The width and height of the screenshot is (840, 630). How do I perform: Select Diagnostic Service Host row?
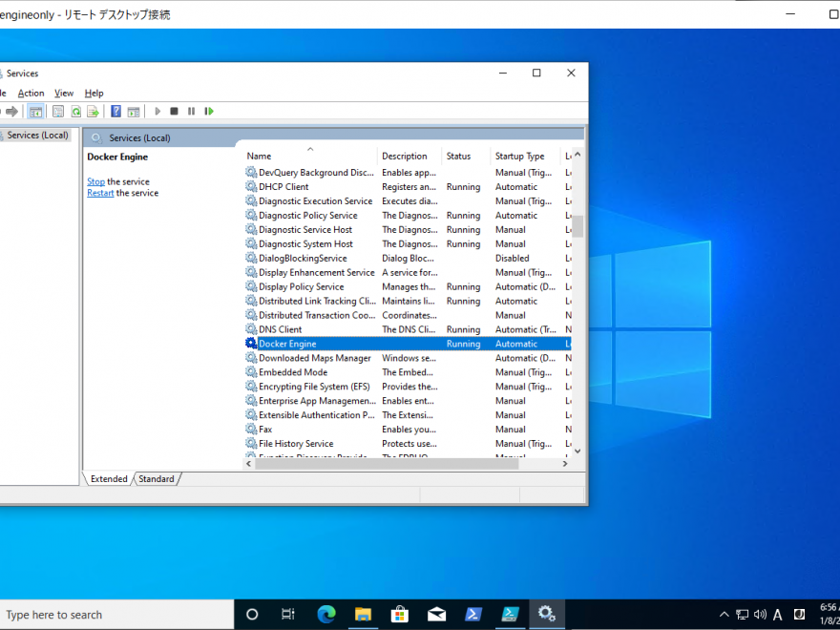pyautogui.click(x=408, y=230)
